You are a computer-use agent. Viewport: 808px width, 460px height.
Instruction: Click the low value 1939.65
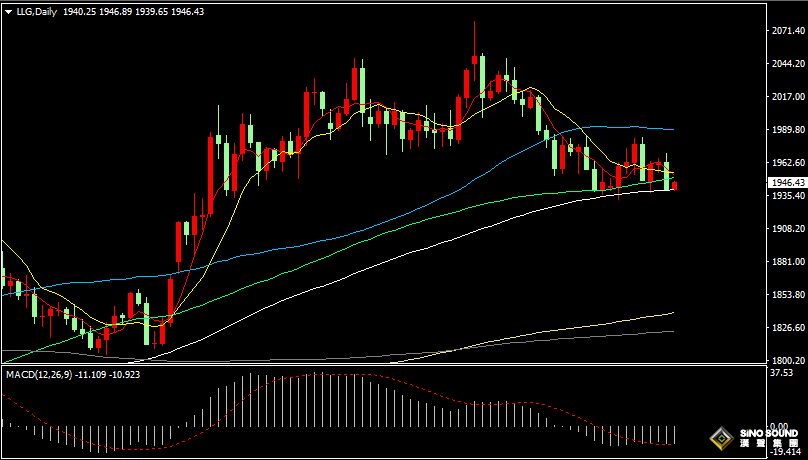pyautogui.click(x=152, y=11)
